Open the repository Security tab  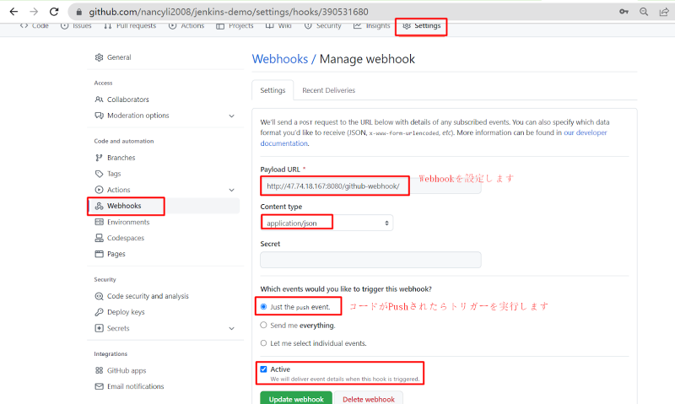point(322,26)
